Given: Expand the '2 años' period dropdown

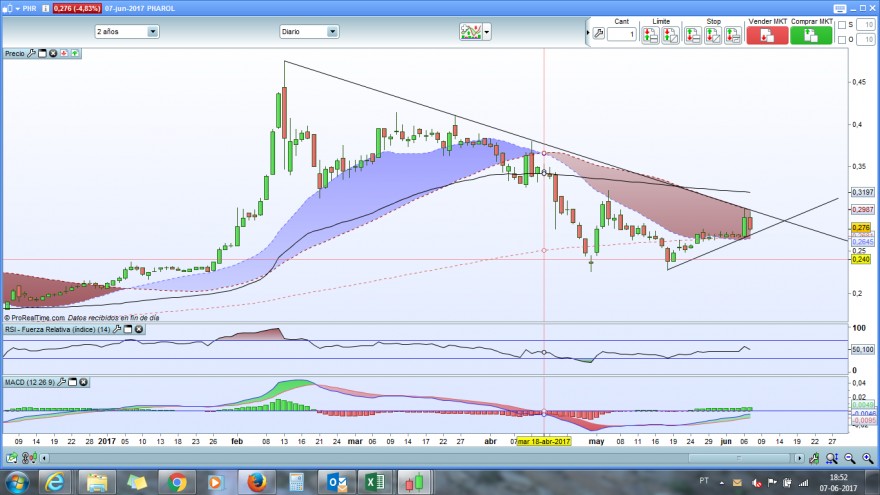Looking at the screenshot, I should pyautogui.click(x=153, y=31).
